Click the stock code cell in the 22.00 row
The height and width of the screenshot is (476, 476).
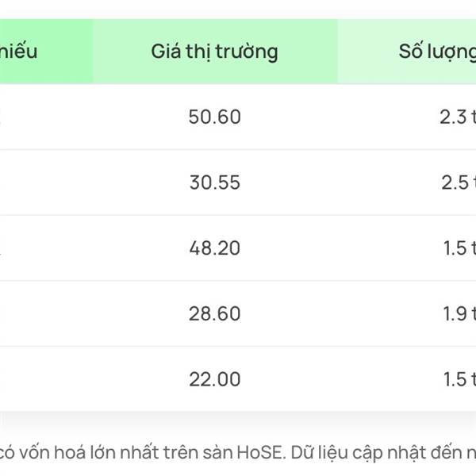coord(46,379)
